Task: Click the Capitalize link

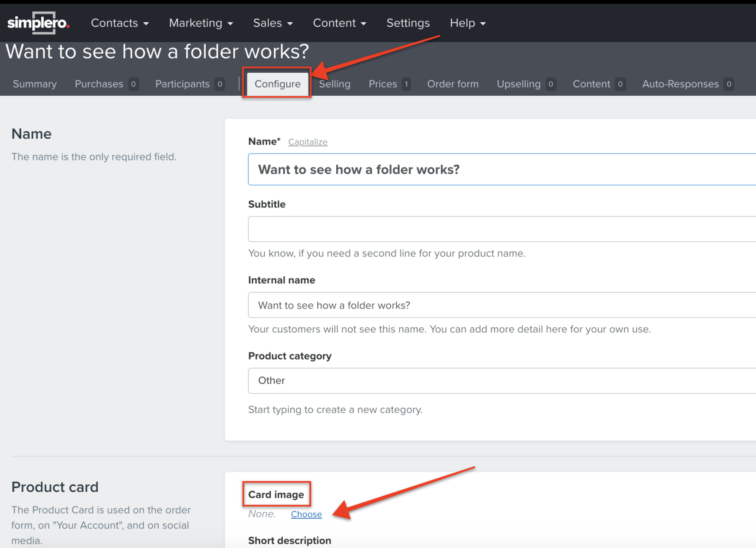Action: point(308,142)
